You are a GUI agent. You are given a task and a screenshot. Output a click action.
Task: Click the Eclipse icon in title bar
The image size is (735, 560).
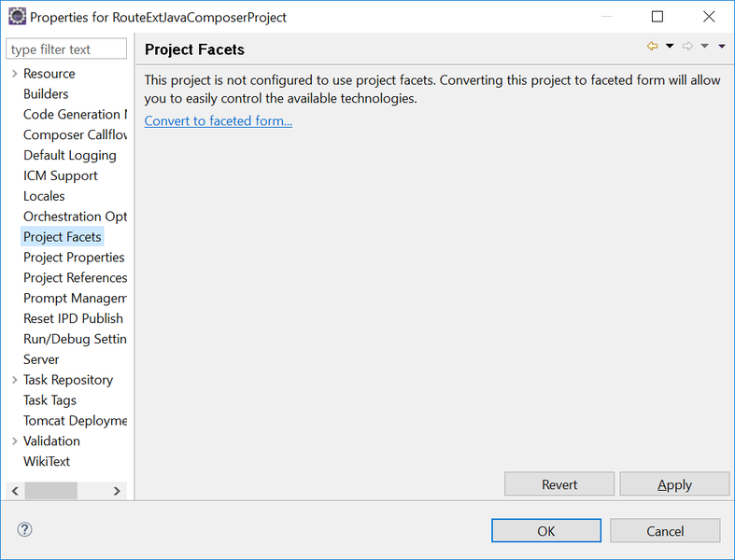(x=18, y=17)
